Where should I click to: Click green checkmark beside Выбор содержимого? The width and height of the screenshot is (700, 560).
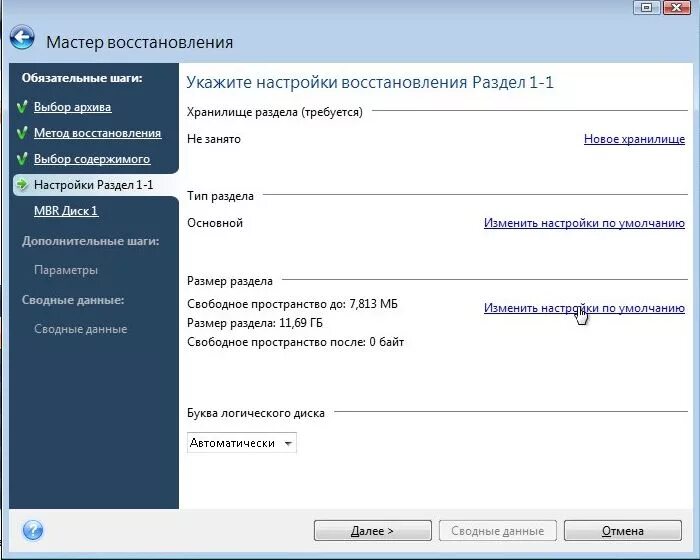(x=22, y=159)
